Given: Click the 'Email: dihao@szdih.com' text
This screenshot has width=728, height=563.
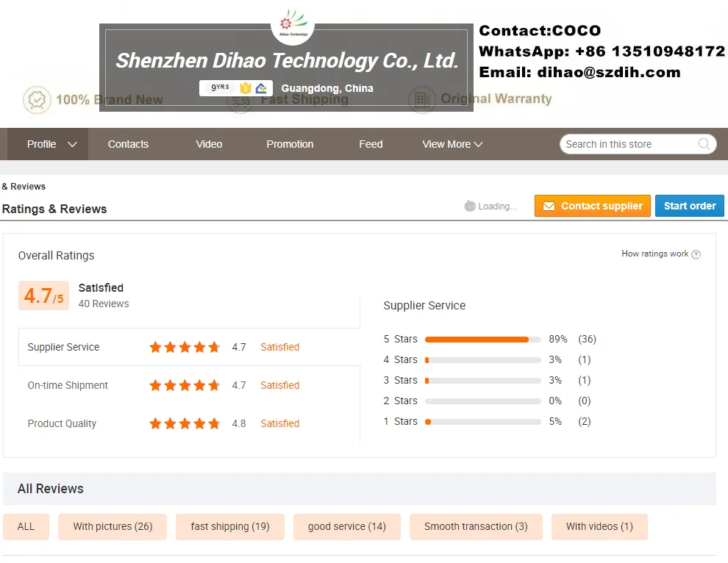Looking at the screenshot, I should click(579, 73).
